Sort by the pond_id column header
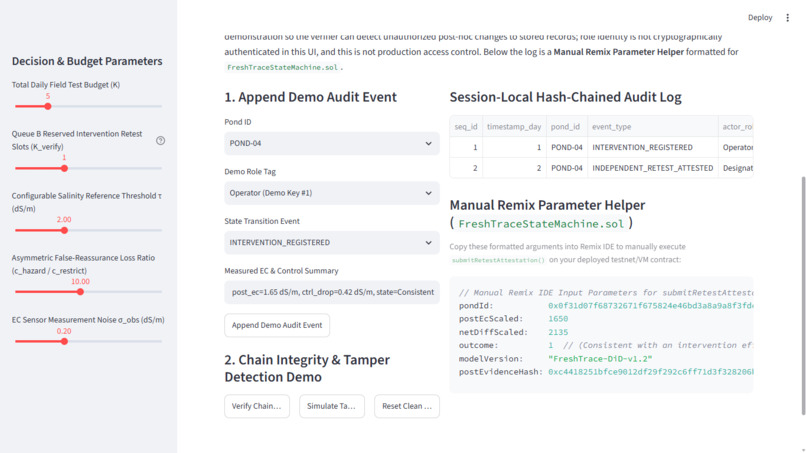 coord(566,126)
